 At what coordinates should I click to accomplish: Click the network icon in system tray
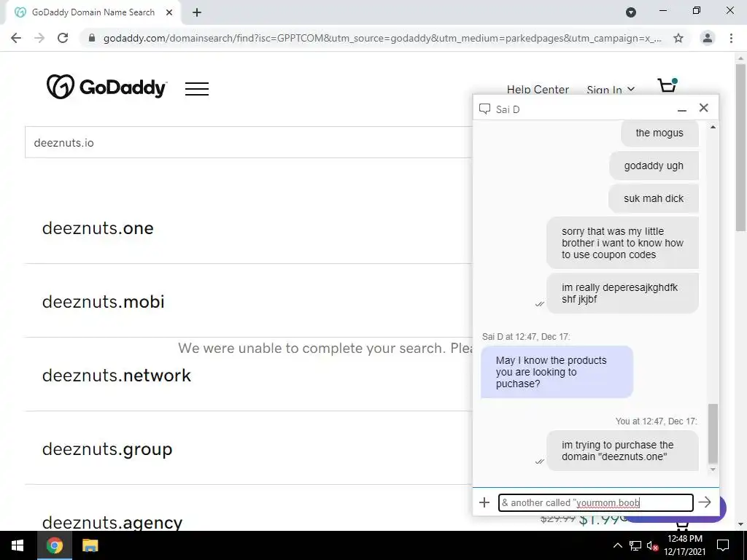pos(635,545)
